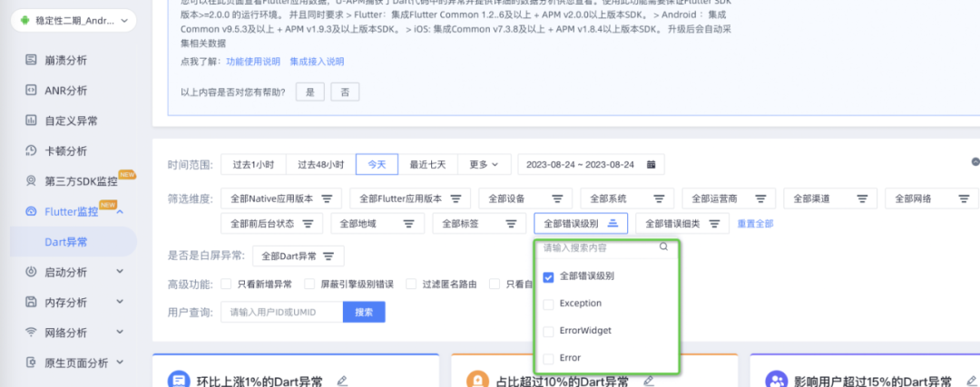
Task: Click the 否 feedback button
Action: pos(345,92)
